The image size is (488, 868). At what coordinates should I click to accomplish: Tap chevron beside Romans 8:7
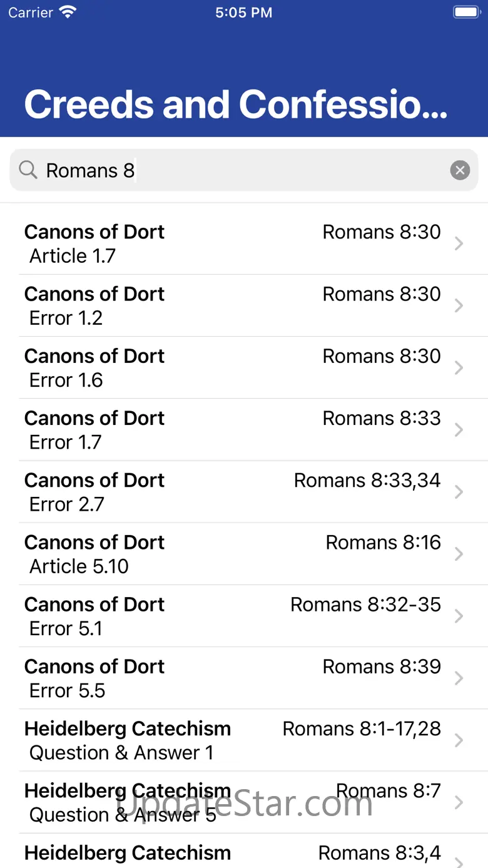[x=459, y=802]
